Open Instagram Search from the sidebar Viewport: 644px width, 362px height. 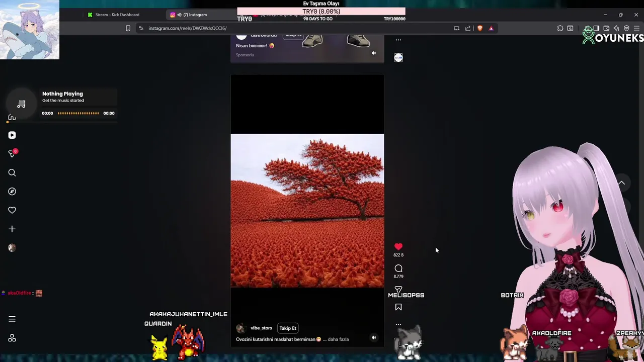point(12,173)
